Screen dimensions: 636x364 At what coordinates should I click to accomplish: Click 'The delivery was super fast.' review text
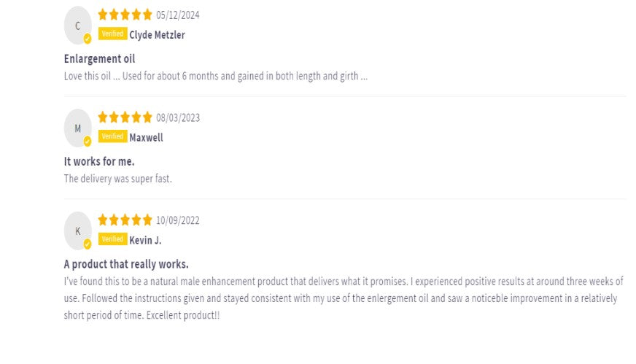pyautogui.click(x=117, y=179)
